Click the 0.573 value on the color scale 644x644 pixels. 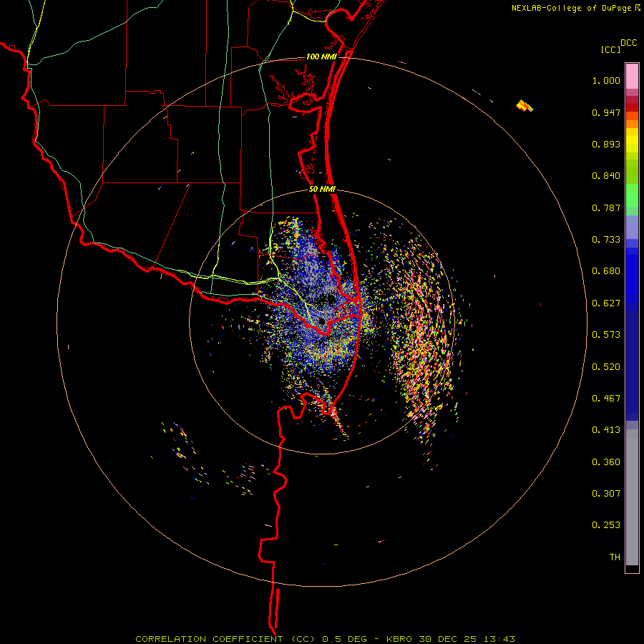tap(606, 335)
